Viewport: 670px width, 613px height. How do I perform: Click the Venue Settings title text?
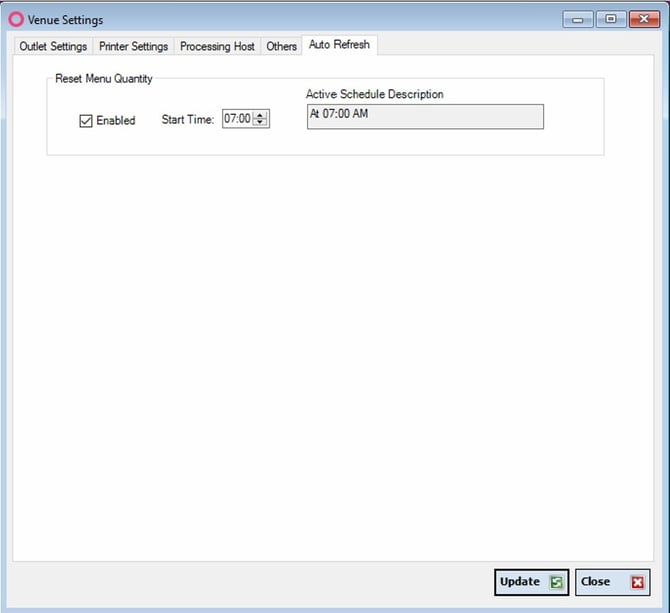tap(65, 20)
